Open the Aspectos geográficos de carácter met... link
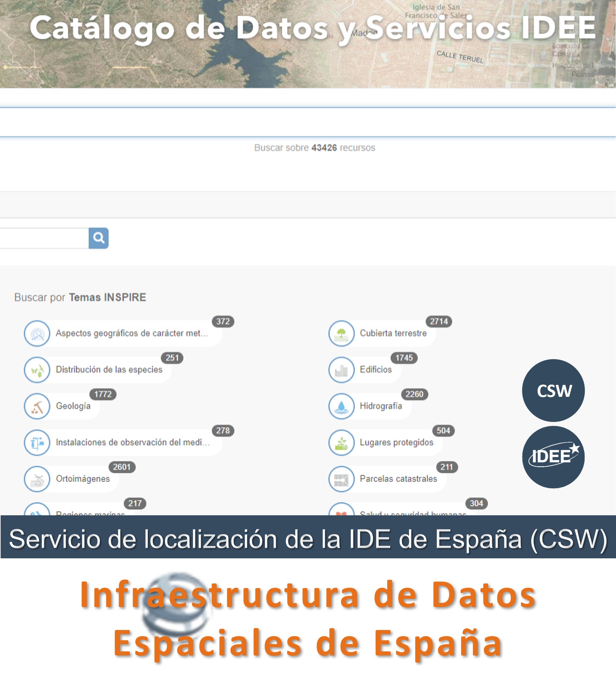This screenshot has width=616, height=695. (x=132, y=334)
